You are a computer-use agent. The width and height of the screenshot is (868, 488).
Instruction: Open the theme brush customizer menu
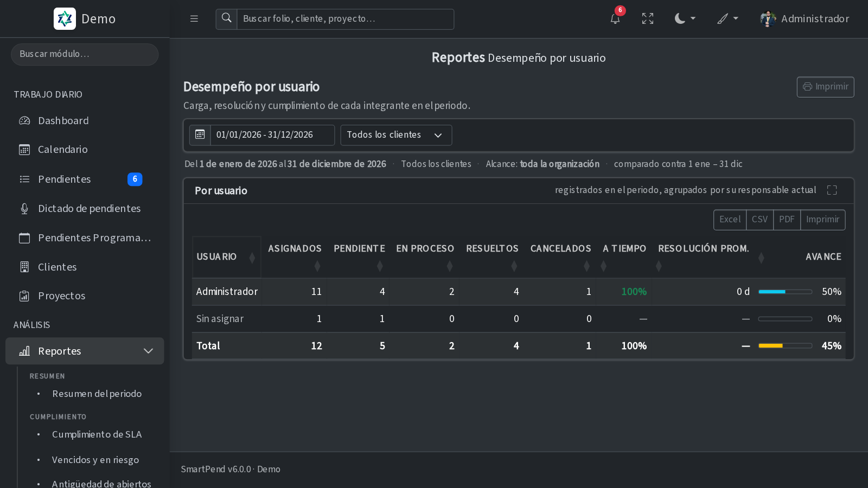tap(727, 19)
